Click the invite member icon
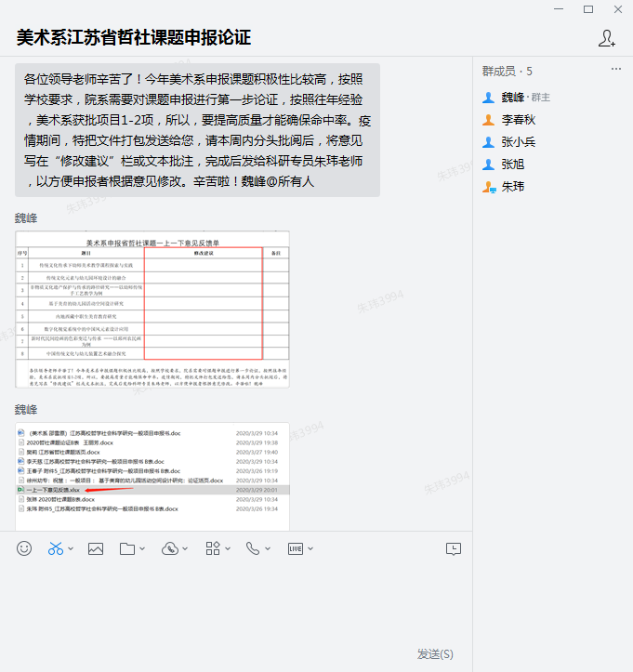Screen dimensions: 633x672 point(606,38)
